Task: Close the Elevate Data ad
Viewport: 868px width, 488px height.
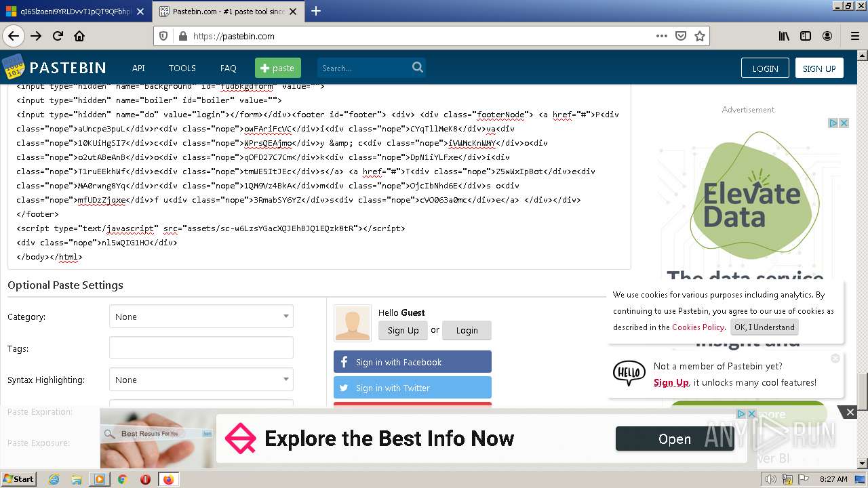Action: (844, 123)
